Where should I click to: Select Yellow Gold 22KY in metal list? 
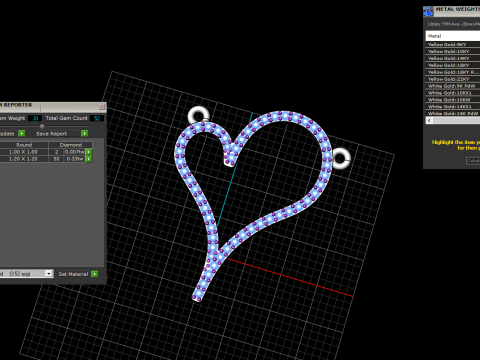point(453,79)
